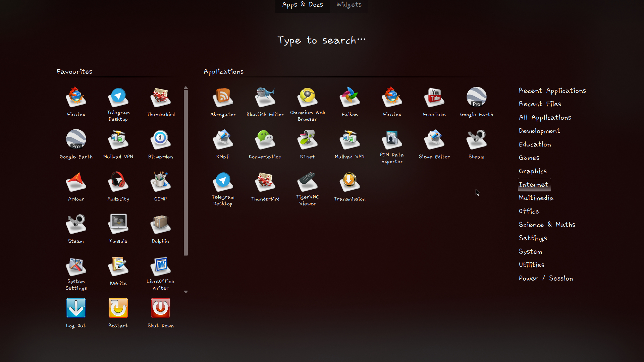Screen dimensions: 644x362
Task: Open Thunderbird in Applications grid
Action: [265, 187]
